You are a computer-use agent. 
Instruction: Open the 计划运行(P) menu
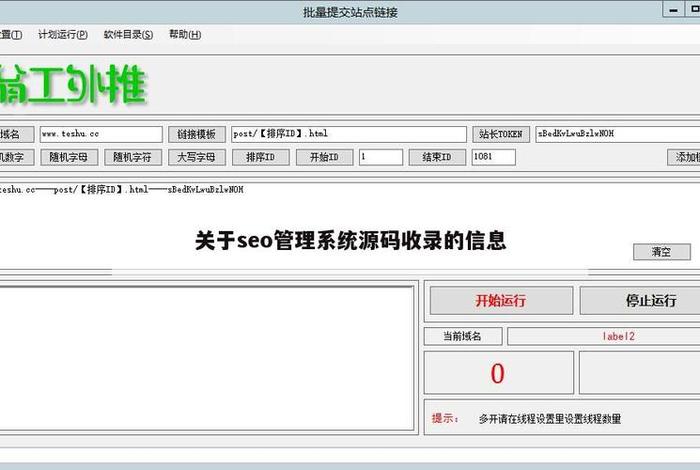[x=63, y=34]
